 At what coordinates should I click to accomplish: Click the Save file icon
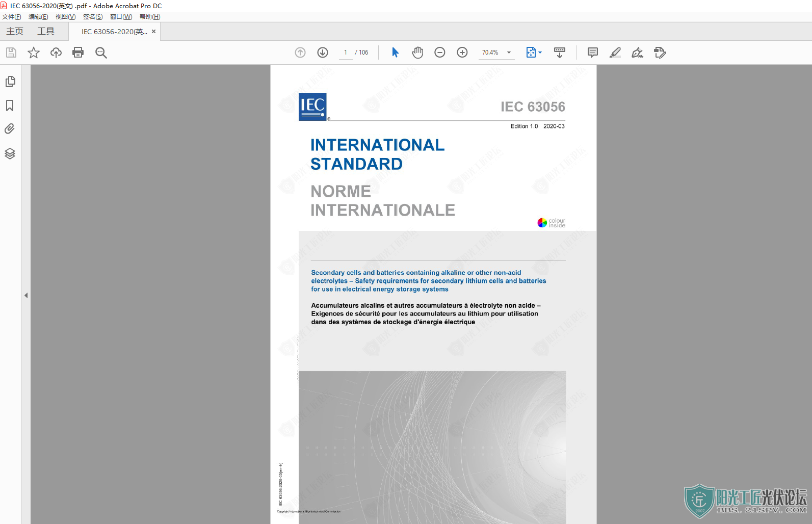click(11, 53)
